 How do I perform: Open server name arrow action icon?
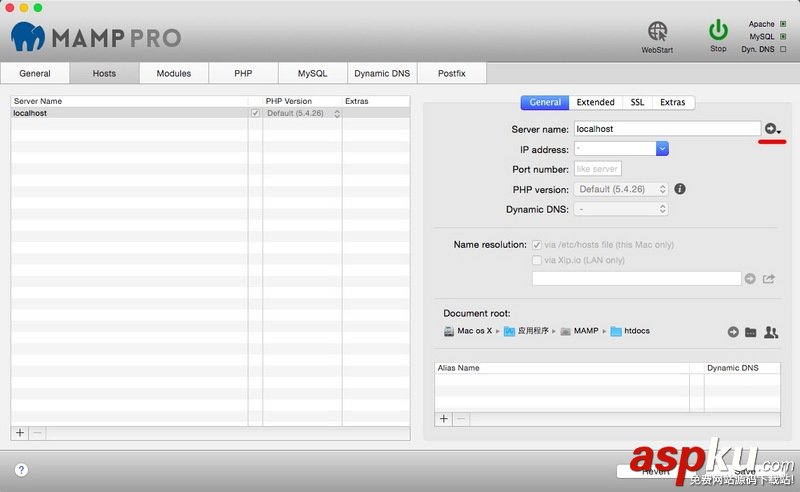771,129
